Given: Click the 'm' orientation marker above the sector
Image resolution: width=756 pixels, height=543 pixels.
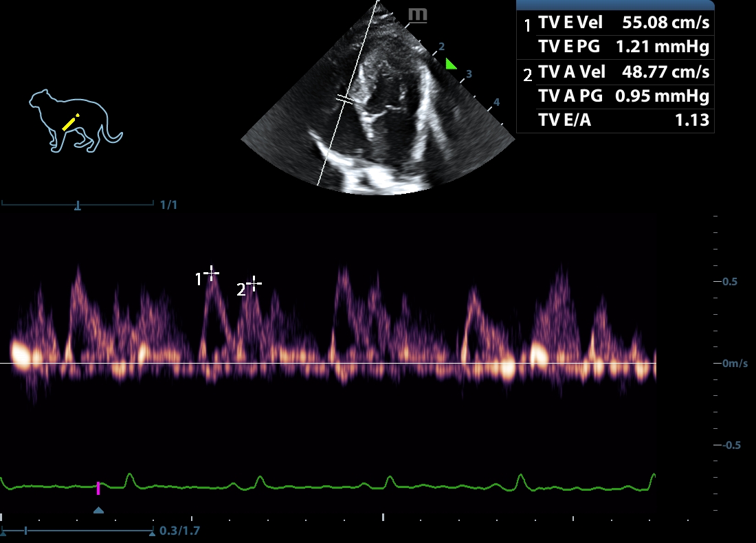Looking at the screenshot, I should coord(416,14).
